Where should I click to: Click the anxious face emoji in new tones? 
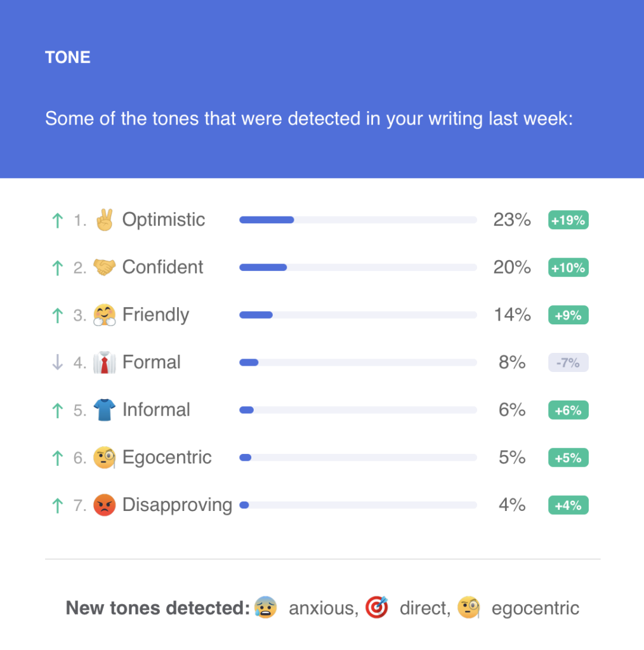click(266, 607)
